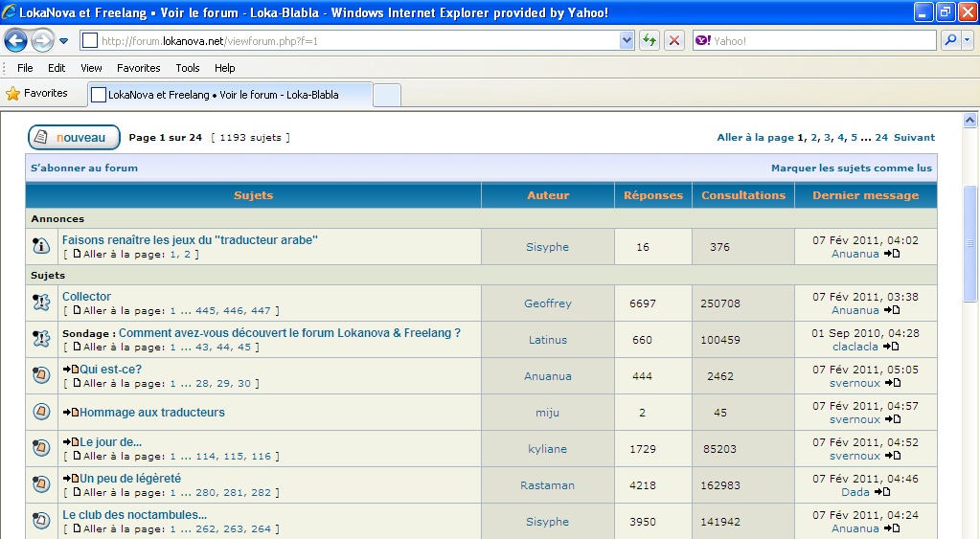Click the IE Back navigation arrow

16,41
